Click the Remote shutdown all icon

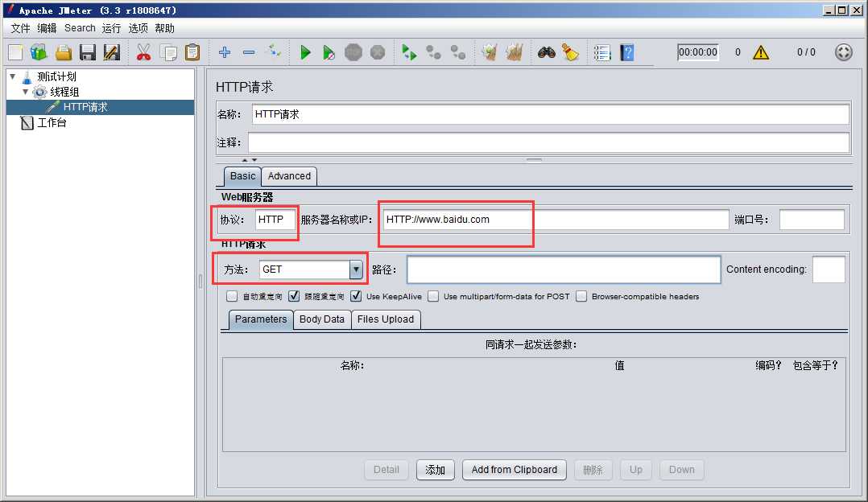point(458,52)
